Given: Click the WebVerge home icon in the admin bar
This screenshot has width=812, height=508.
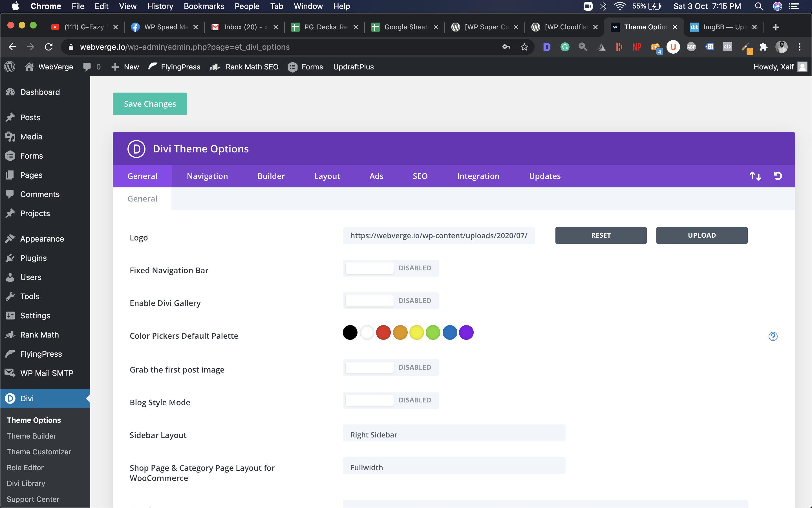Looking at the screenshot, I should point(29,67).
